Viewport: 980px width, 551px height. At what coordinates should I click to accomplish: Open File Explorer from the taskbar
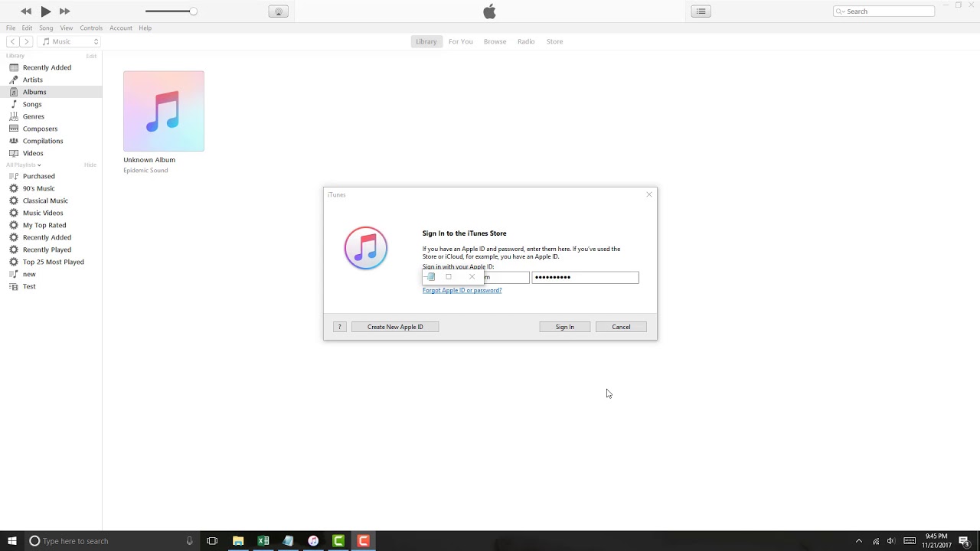238,541
